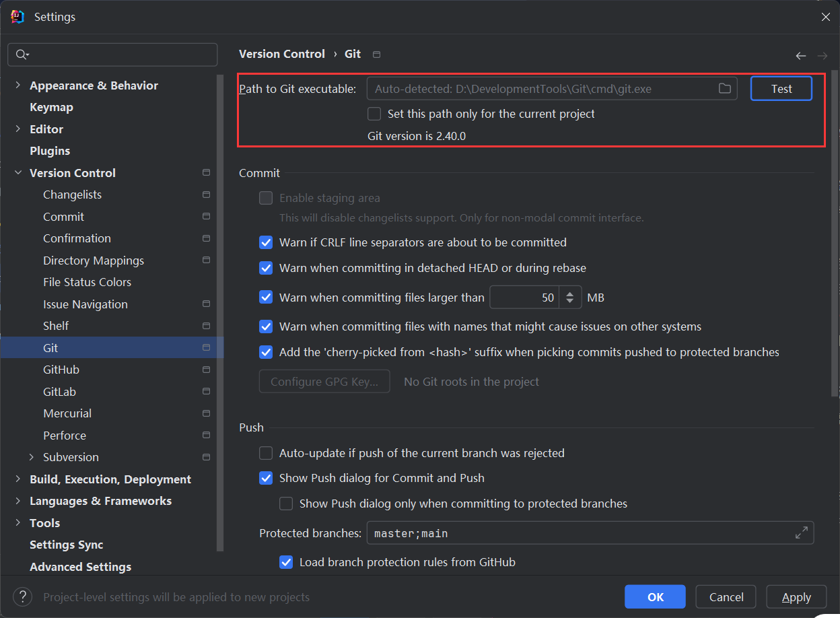Enable auto-update if push was rejected
840x618 pixels.
[x=266, y=453]
